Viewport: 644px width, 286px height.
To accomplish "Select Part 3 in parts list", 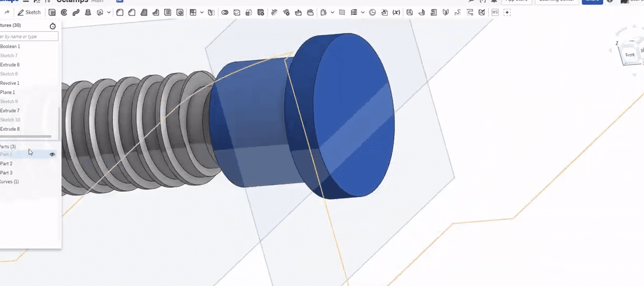I will (6, 173).
